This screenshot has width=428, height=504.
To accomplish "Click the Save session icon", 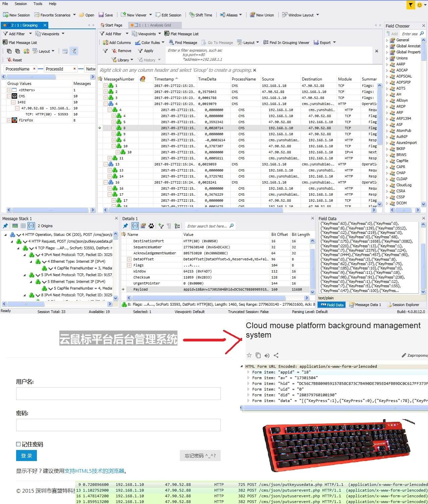I will [101, 15].
